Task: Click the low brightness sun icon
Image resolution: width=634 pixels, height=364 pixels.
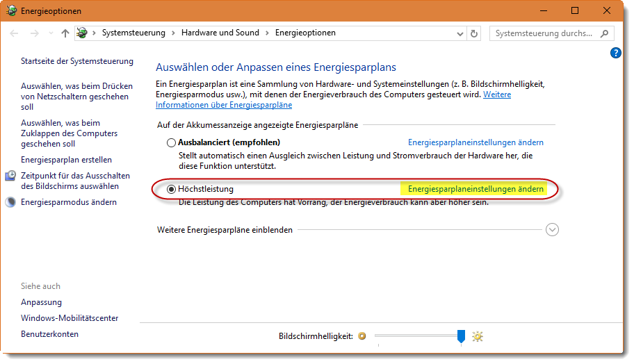Action: [x=361, y=336]
